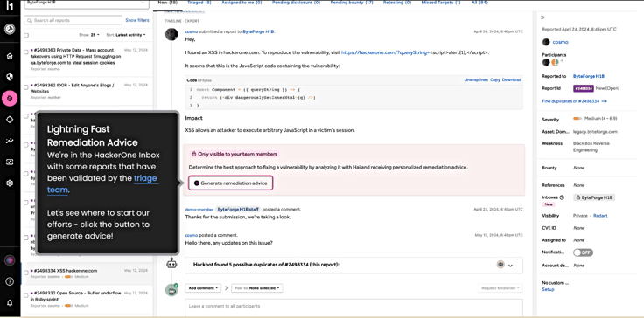Click the reporter avatar beside cosmo in details
This screenshot has height=318, width=644.
[x=546, y=42]
